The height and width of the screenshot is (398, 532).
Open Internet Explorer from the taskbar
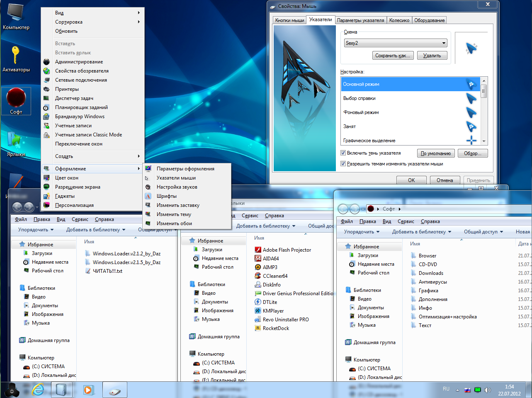click(38, 390)
